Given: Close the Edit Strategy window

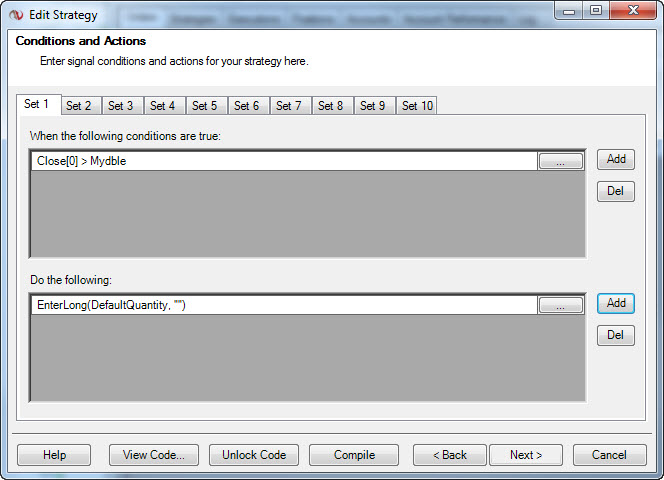Looking at the screenshot, I should tap(633, 11).
